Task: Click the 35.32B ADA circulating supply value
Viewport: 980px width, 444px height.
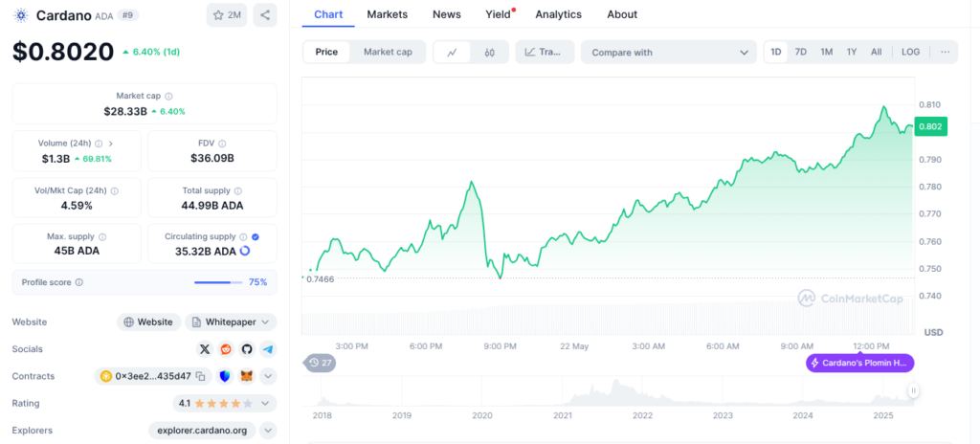Action: 206,251
